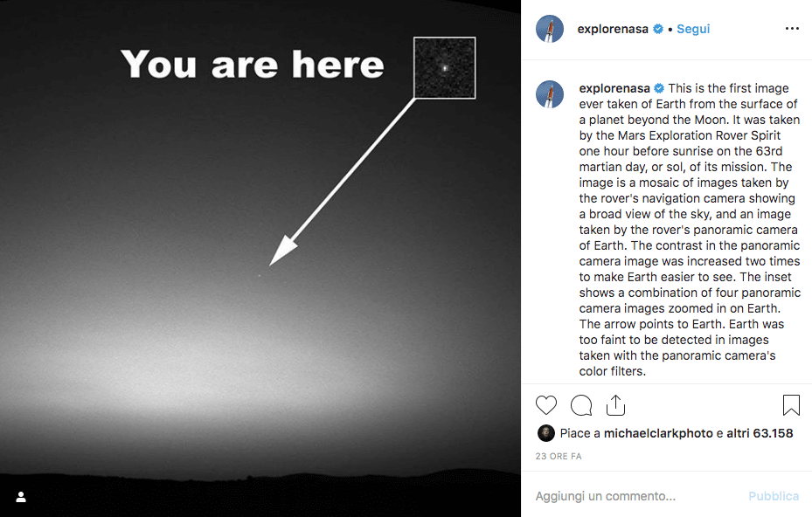View the 'altri 63.158' likes list

(760, 433)
